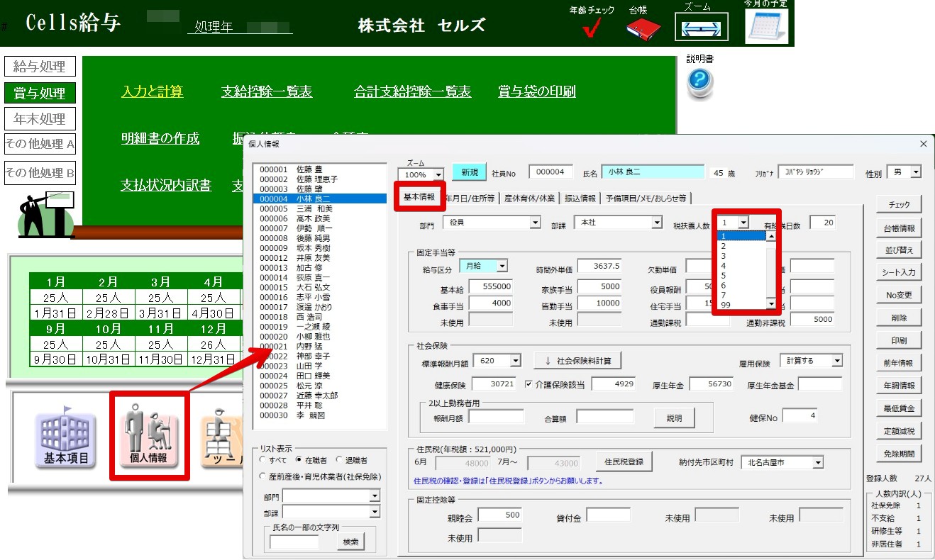Open the 今月の予定 calendar icon
The image size is (935, 560).
pyautogui.click(x=766, y=27)
